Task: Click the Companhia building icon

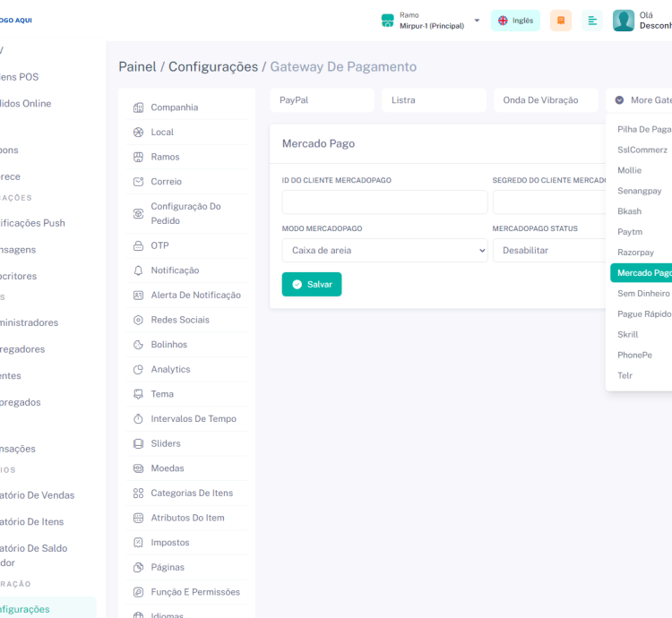Action: 138,107
